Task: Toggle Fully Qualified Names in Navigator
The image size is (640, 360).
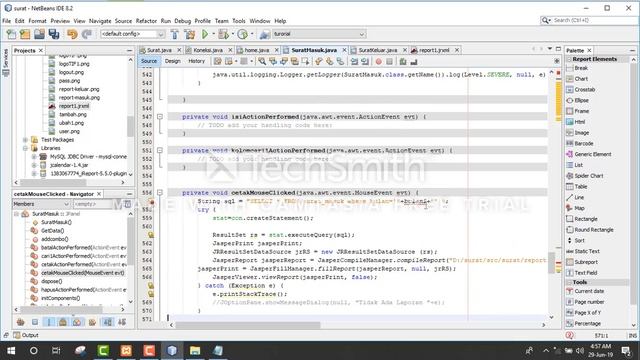Action: [92, 322]
